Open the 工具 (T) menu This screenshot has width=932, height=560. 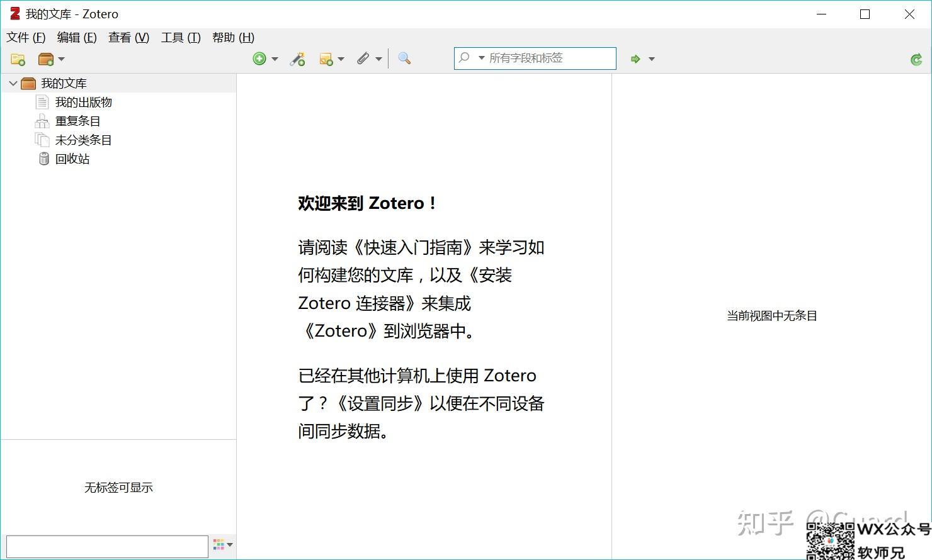point(181,38)
